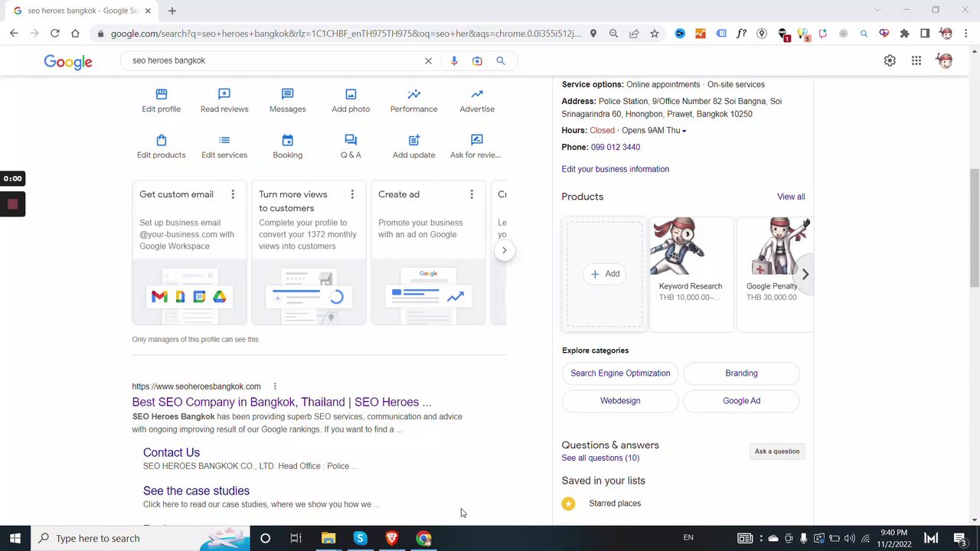Select Add photo shortcut
980x551 pixels.
pyautogui.click(x=351, y=100)
